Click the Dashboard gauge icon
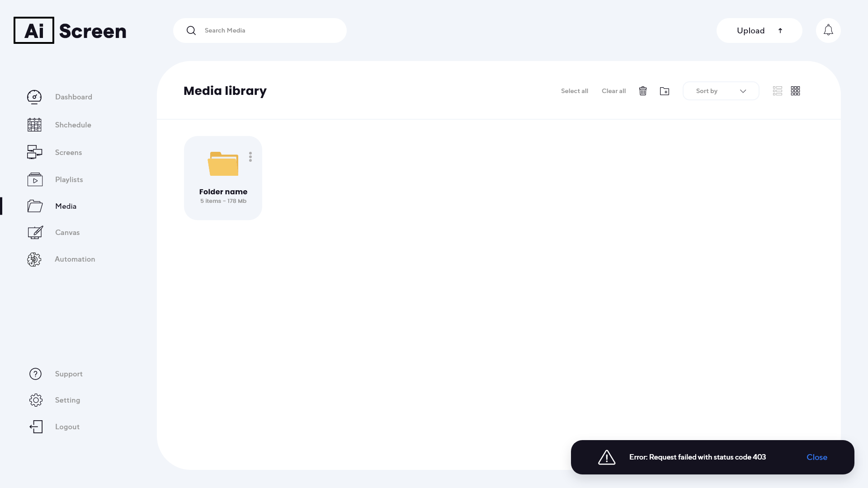 coord(34,97)
